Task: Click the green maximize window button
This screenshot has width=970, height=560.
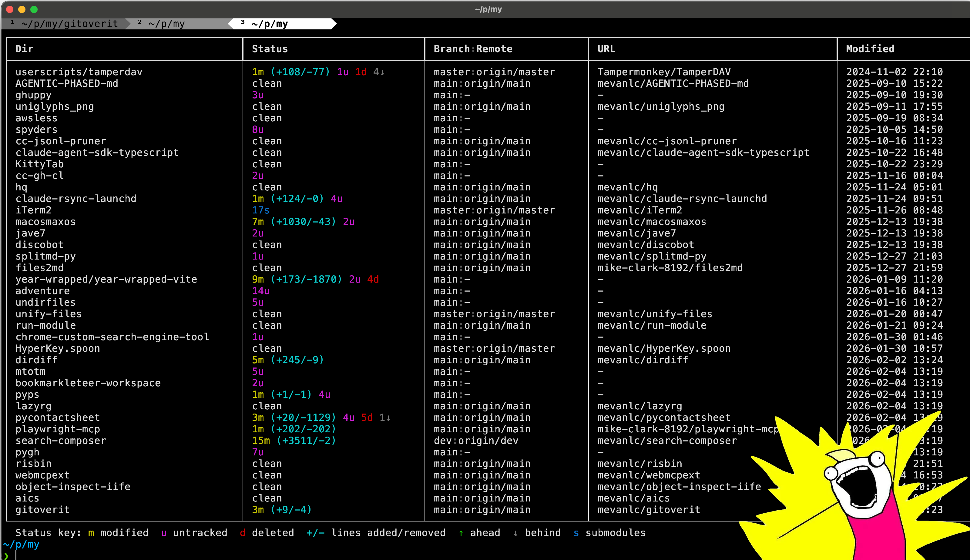Action: tap(34, 9)
